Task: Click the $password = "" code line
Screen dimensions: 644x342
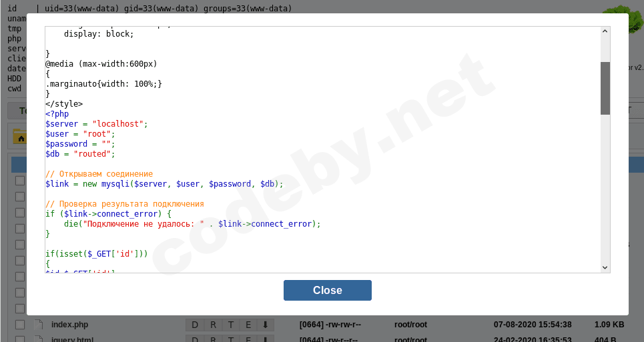Action: coord(81,144)
